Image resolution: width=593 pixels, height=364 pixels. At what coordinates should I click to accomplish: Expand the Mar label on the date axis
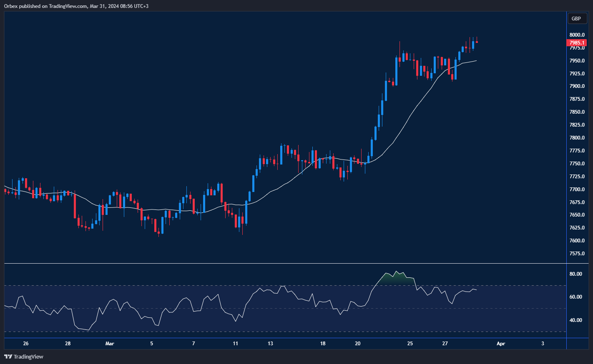(x=110, y=344)
